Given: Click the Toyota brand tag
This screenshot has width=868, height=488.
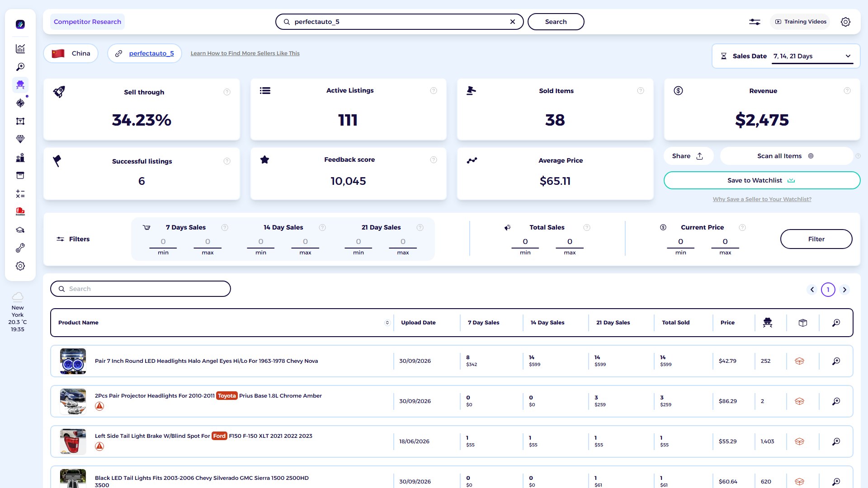Looking at the screenshot, I should 227,396.
